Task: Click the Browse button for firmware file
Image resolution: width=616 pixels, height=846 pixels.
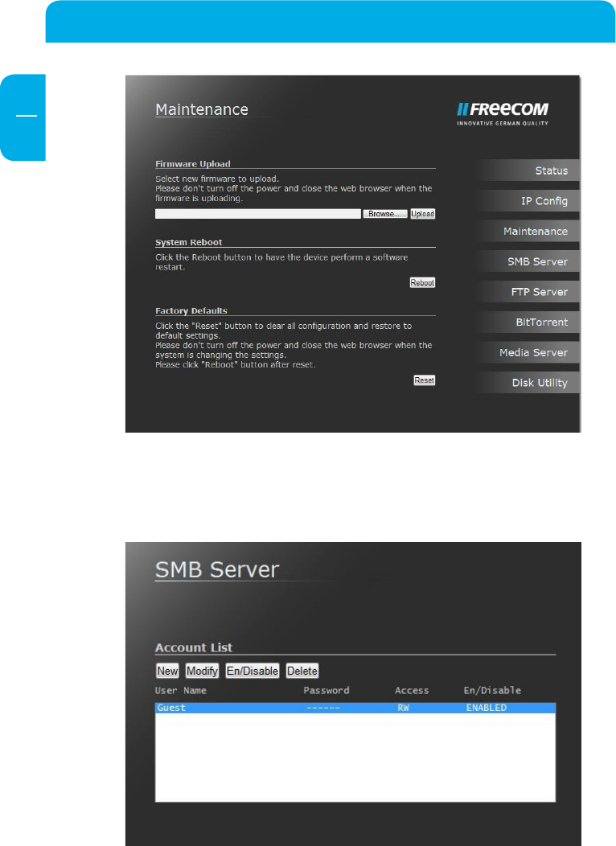Action: point(385,214)
